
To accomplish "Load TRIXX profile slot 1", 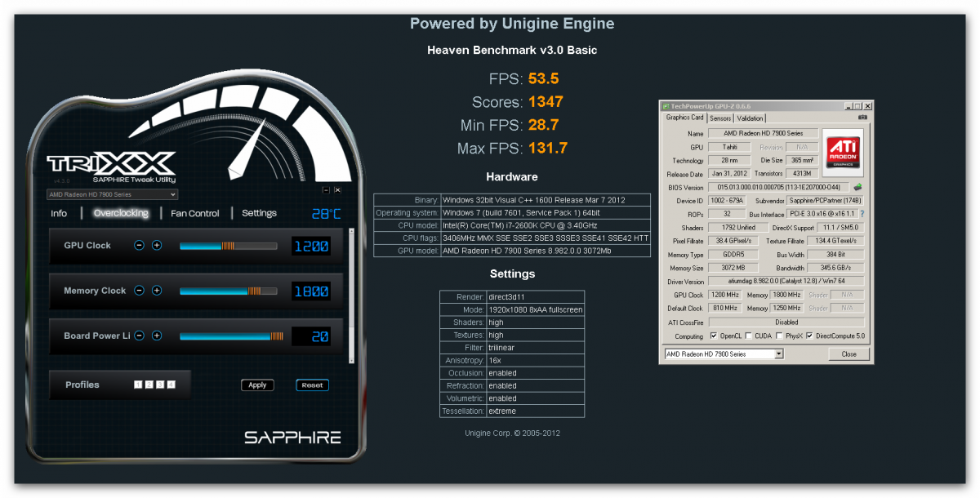I will coord(139,385).
